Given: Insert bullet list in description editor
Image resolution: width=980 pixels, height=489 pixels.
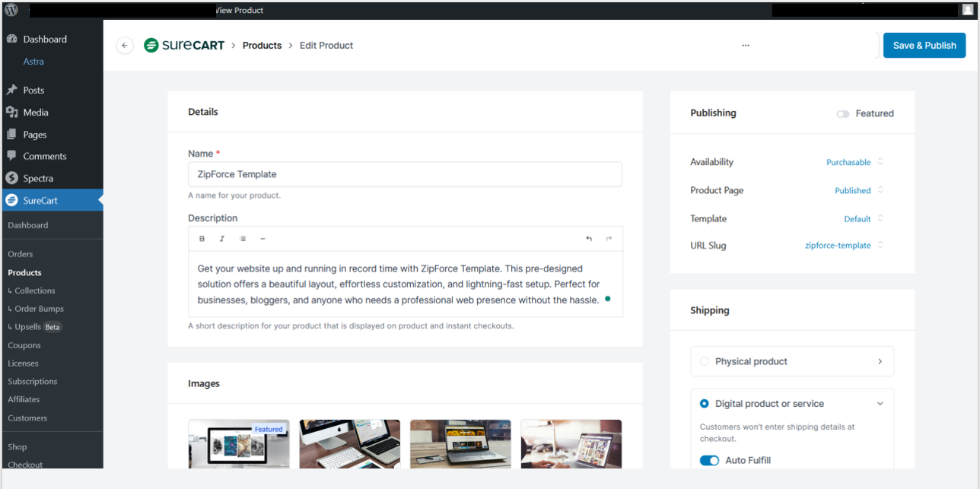Looking at the screenshot, I should click(x=243, y=239).
